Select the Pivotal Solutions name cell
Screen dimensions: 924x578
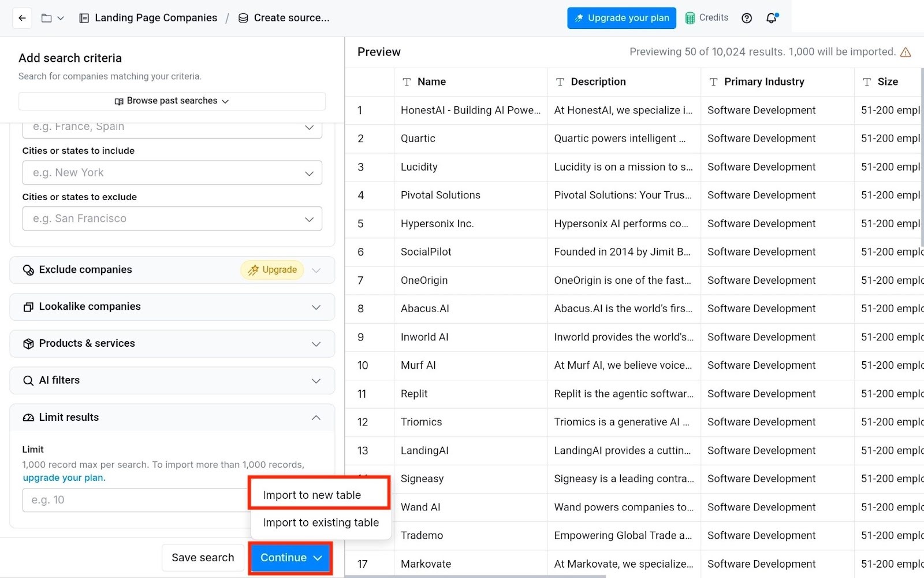[471, 195]
